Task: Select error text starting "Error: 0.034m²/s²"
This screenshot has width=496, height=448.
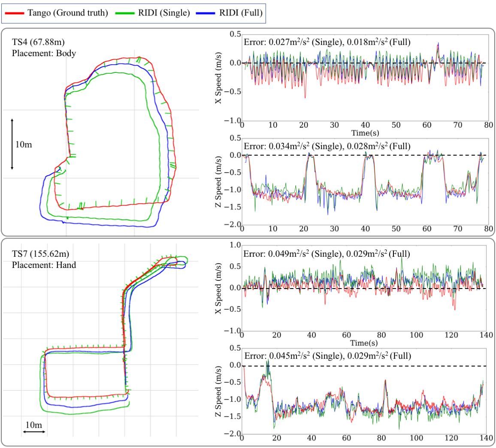Action: pos(327,146)
